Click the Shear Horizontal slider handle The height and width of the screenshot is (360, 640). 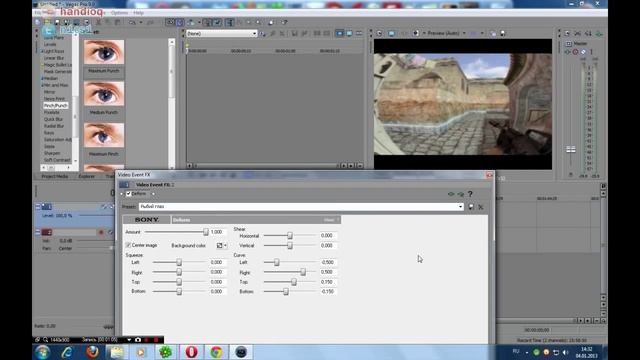coord(290,236)
